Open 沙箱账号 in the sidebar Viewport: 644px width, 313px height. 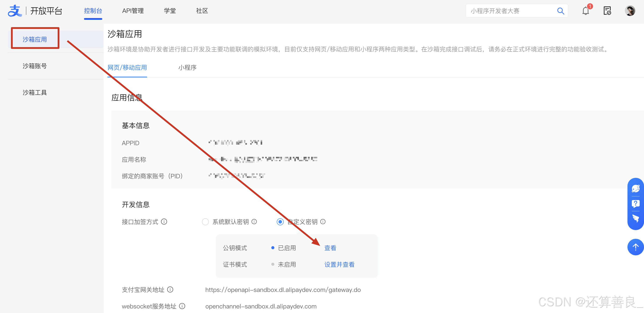[35, 66]
